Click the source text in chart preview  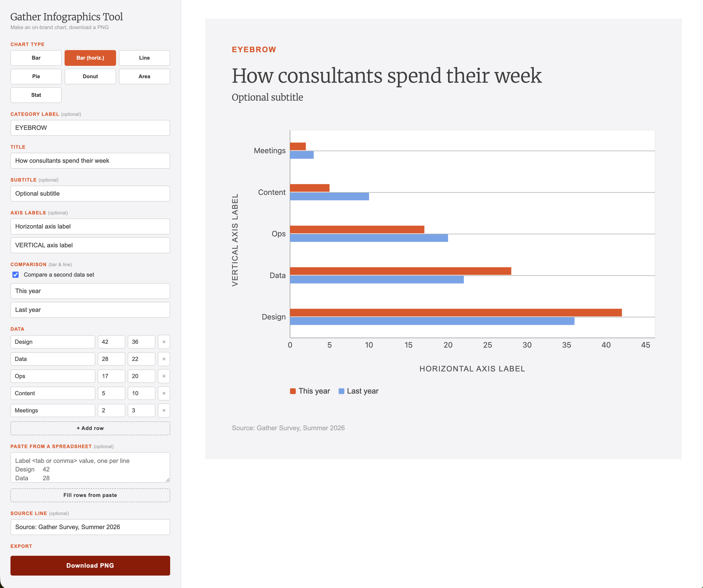click(x=288, y=428)
